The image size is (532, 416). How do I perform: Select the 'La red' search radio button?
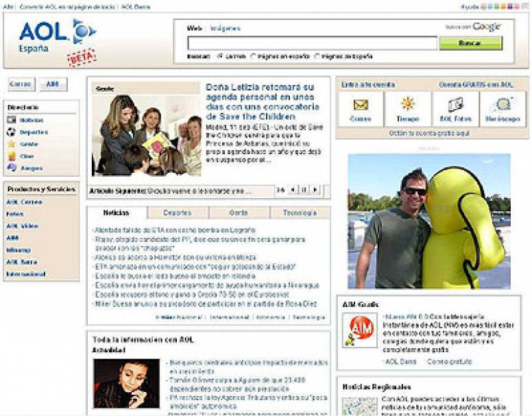[220, 56]
